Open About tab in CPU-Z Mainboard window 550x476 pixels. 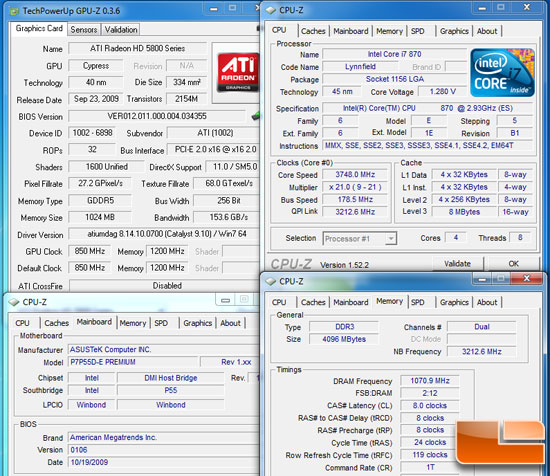[x=230, y=323]
